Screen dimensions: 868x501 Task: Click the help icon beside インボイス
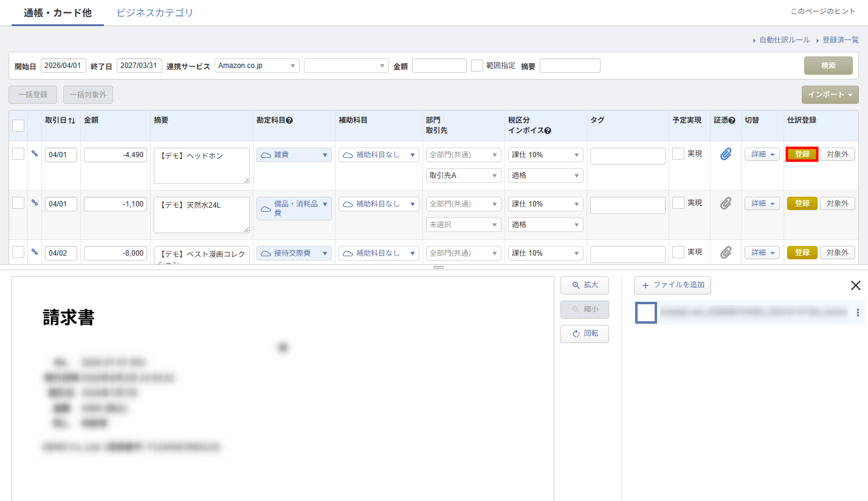548,131
